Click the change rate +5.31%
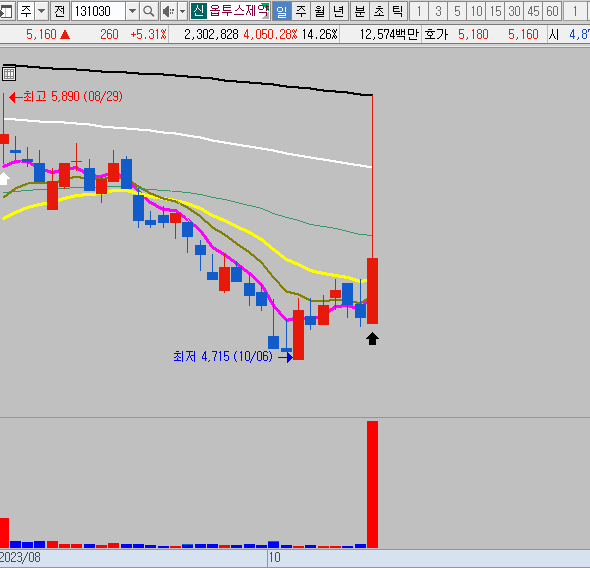Viewport: 590px width, 568px height. pos(148,35)
